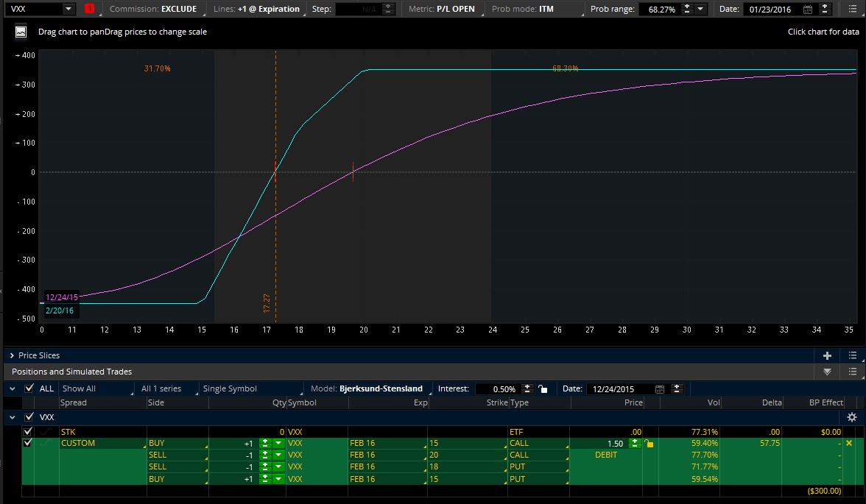The height and width of the screenshot is (504, 866).
Task: Expand the Price Slices section
Action: (13, 355)
